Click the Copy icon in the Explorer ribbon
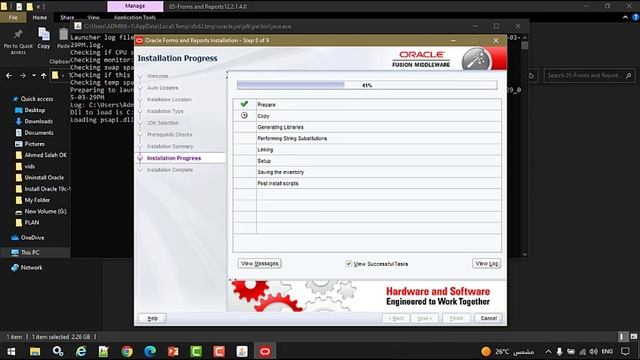This screenshot has height=360, width=640. [x=44, y=39]
